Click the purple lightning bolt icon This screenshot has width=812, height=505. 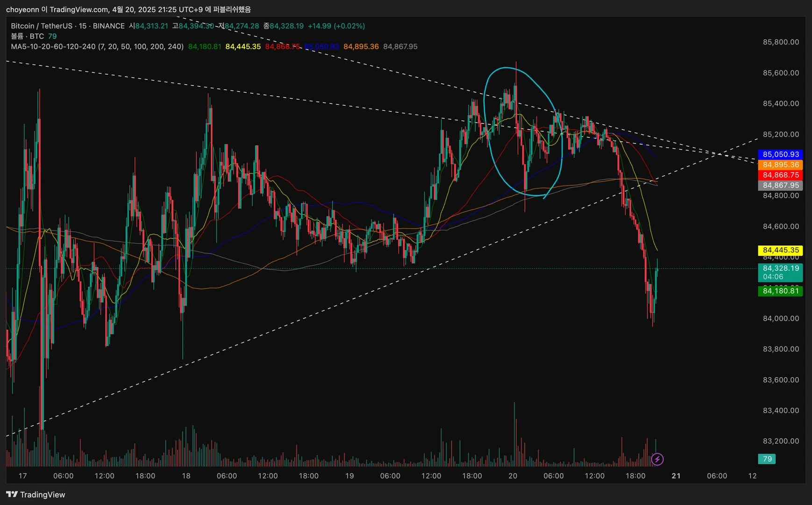click(657, 459)
